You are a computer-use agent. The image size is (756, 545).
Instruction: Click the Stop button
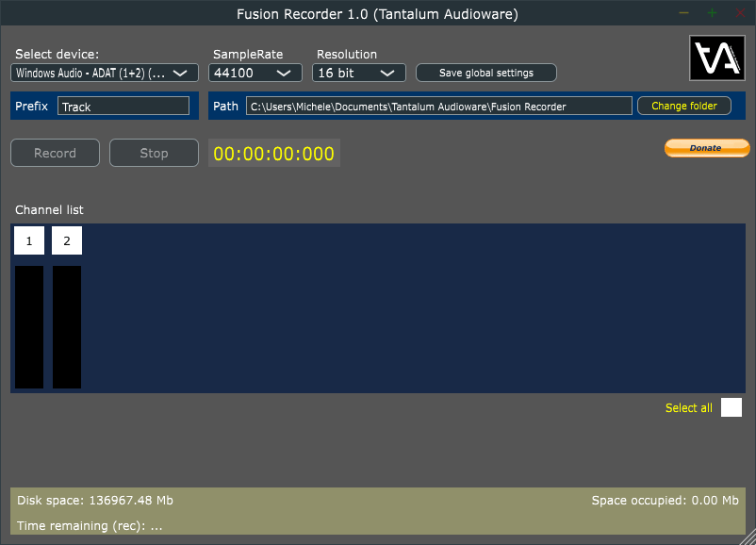154,153
